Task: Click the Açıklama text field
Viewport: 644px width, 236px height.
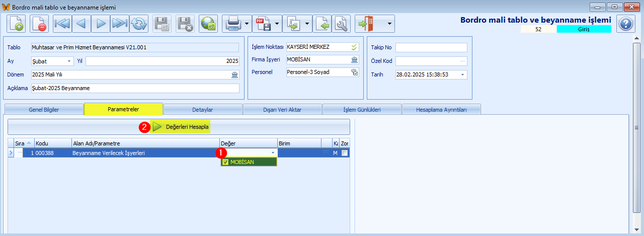Action: coord(135,88)
